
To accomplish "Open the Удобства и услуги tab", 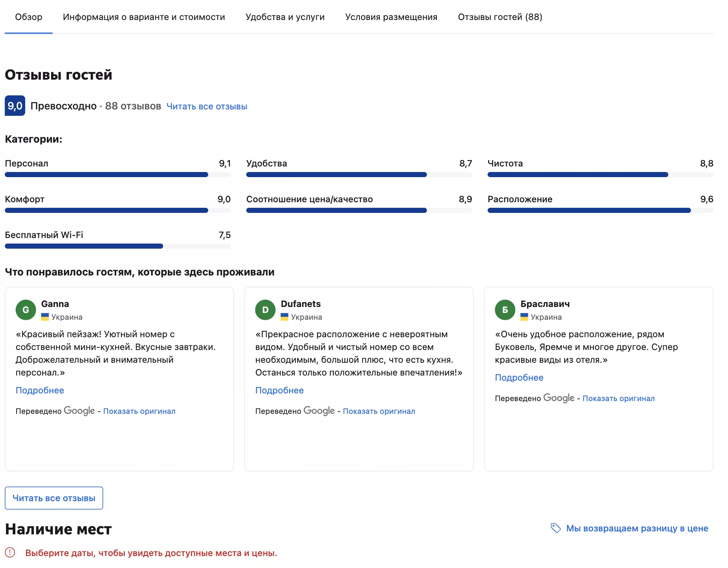I will coord(285,17).
